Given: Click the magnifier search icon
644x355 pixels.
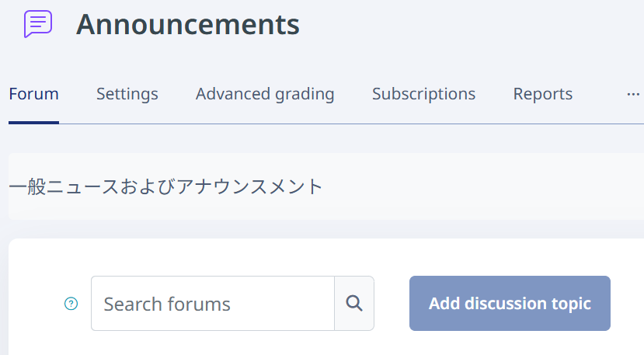Looking at the screenshot, I should point(354,303).
